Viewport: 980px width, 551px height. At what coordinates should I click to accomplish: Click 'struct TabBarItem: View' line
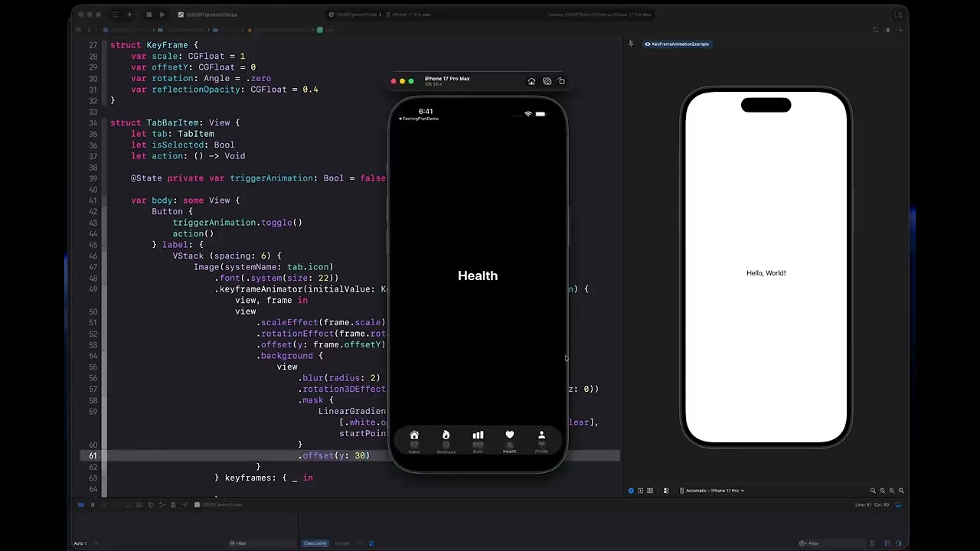click(x=175, y=122)
